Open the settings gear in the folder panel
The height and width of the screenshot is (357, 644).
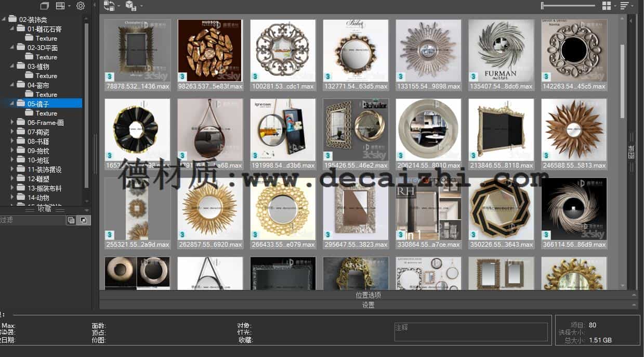click(x=81, y=6)
